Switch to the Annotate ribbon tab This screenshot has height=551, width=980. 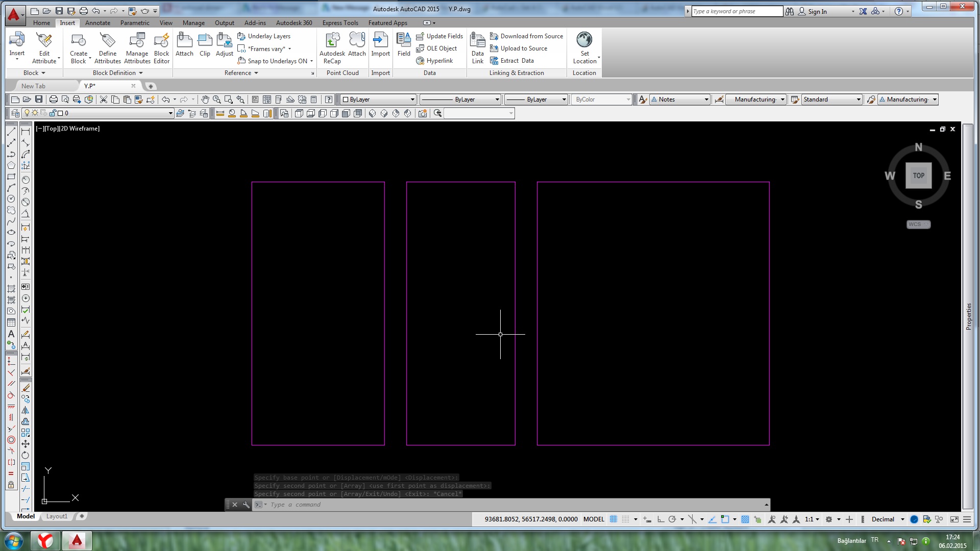pos(97,23)
